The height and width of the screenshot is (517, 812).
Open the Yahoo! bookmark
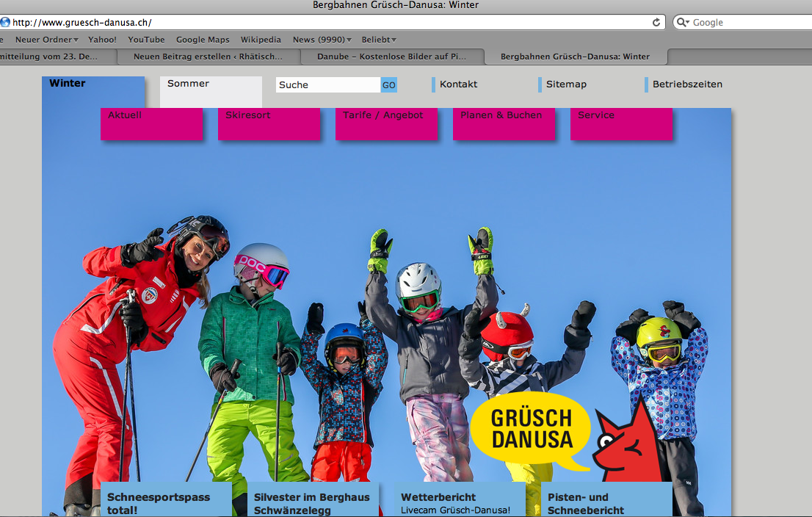(x=102, y=40)
